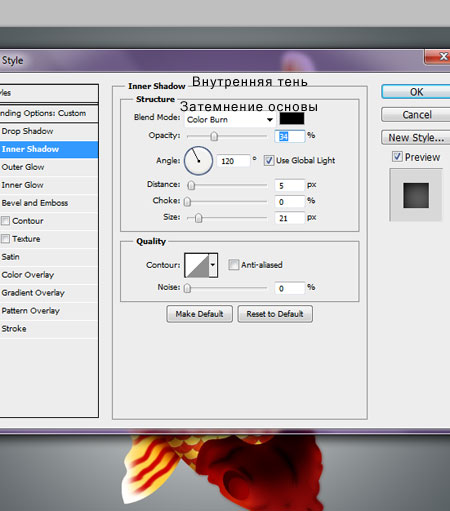Click the Size value input field
The width and height of the screenshot is (450, 511).
(289, 218)
